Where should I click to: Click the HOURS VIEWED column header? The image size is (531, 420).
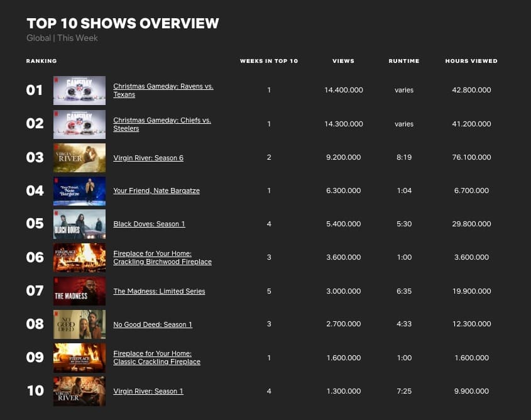pyautogui.click(x=471, y=61)
